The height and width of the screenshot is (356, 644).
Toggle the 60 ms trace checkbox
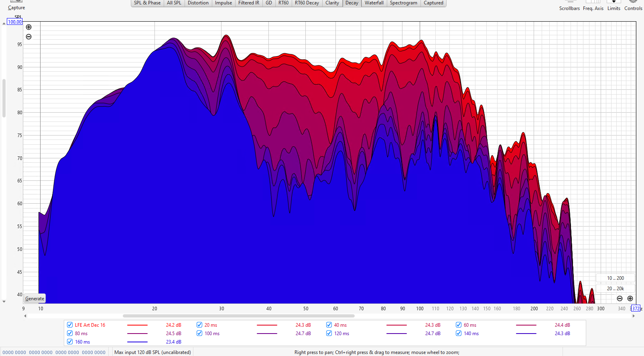pyautogui.click(x=459, y=325)
